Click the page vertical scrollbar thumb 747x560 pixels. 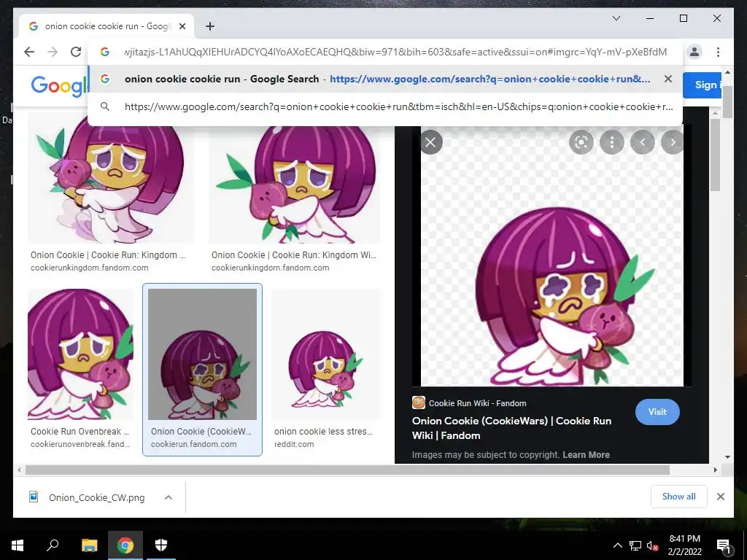click(x=727, y=102)
